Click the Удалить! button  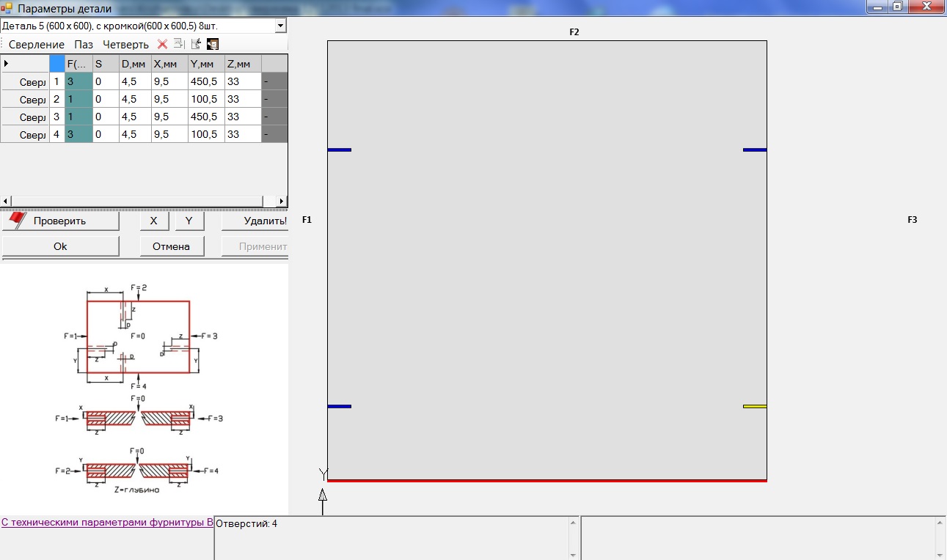tap(255, 221)
